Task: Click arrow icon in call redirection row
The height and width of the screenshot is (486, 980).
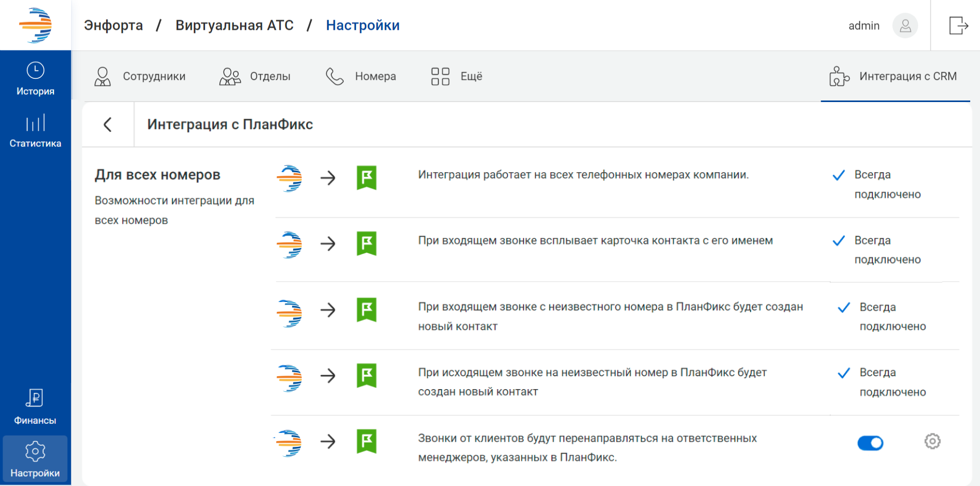Action: (328, 442)
